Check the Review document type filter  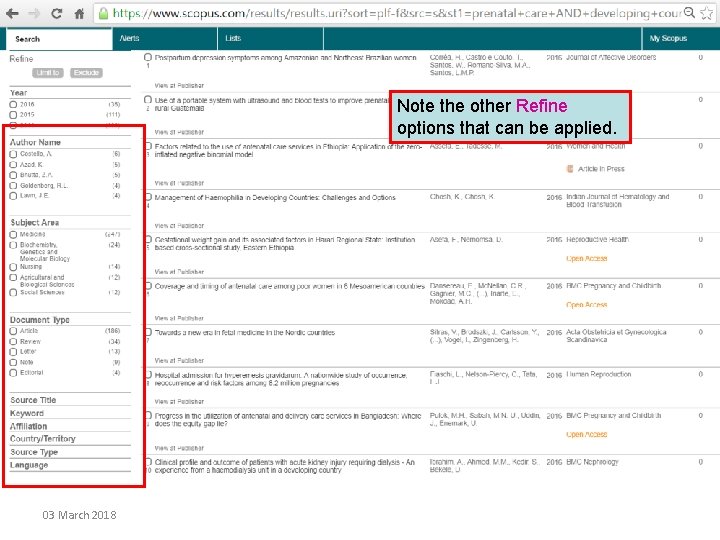point(13,342)
